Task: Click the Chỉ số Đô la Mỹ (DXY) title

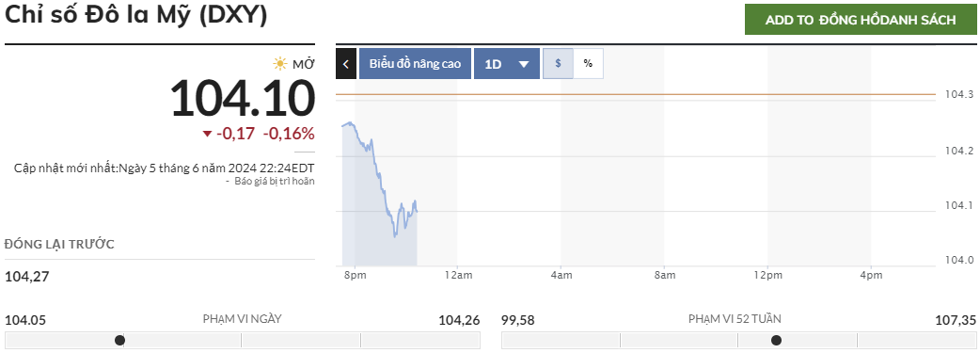Action: coord(136,16)
